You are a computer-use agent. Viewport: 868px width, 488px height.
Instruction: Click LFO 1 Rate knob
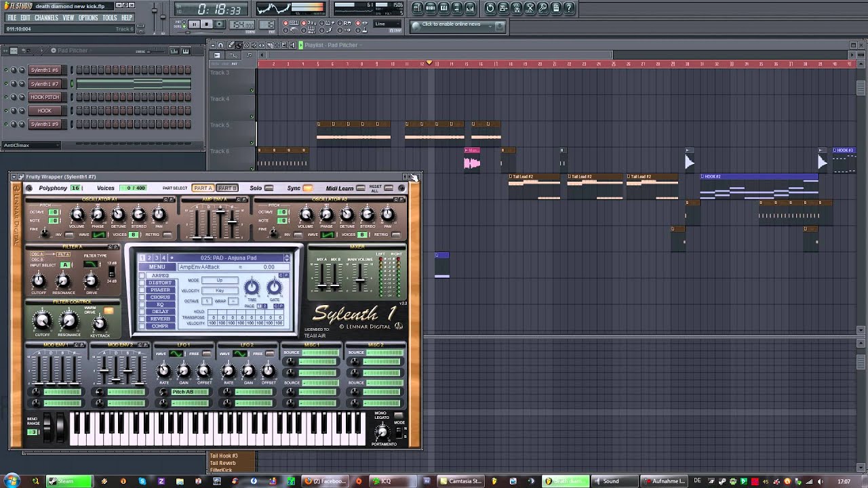pos(163,371)
